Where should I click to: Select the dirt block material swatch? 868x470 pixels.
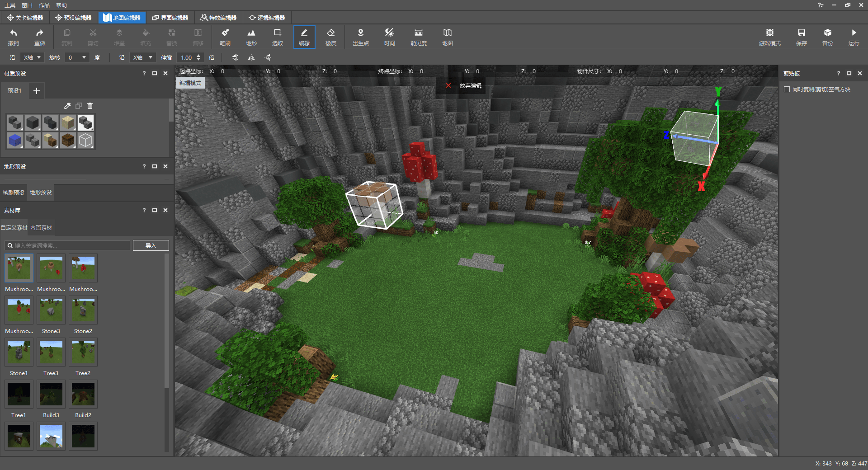(x=68, y=141)
